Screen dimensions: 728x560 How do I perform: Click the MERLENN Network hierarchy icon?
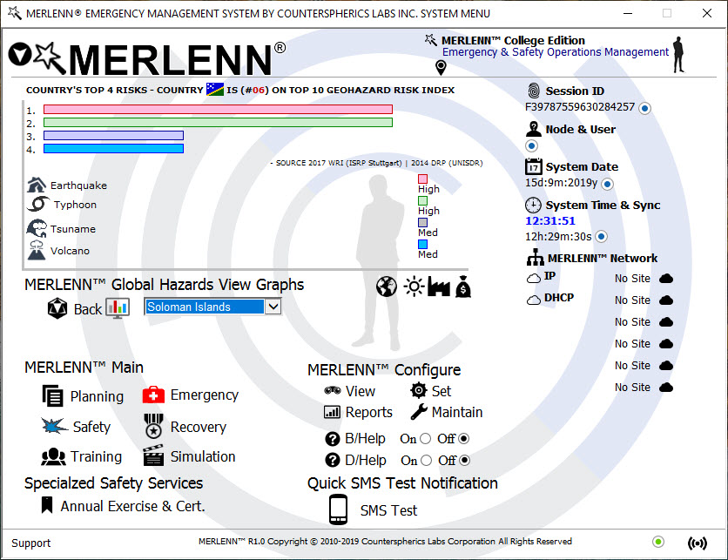[536, 257]
